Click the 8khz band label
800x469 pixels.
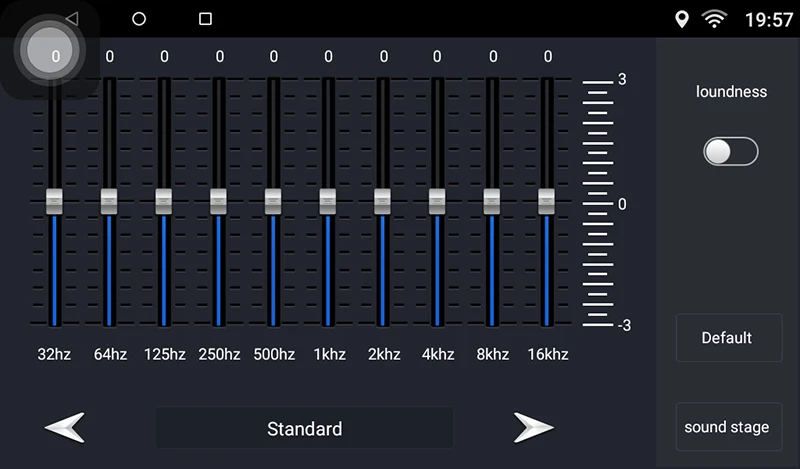click(493, 354)
